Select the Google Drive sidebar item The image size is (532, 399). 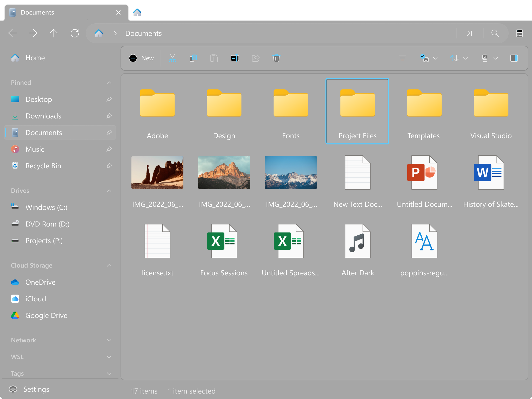(46, 315)
